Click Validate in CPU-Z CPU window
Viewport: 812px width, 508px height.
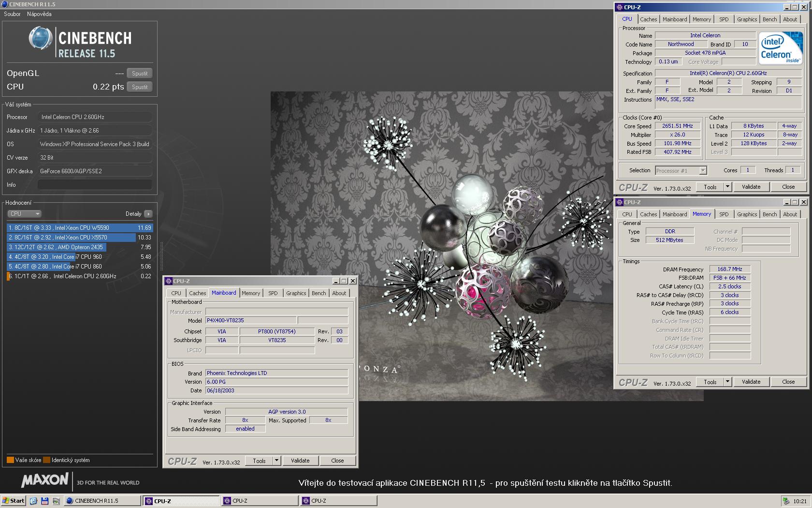pos(751,187)
